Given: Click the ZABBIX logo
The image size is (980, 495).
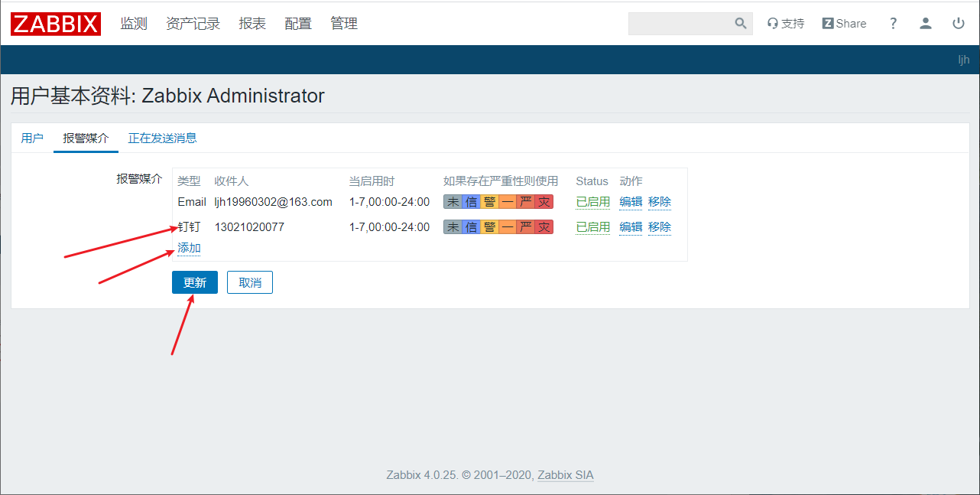Looking at the screenshot, I should [56, 24].
